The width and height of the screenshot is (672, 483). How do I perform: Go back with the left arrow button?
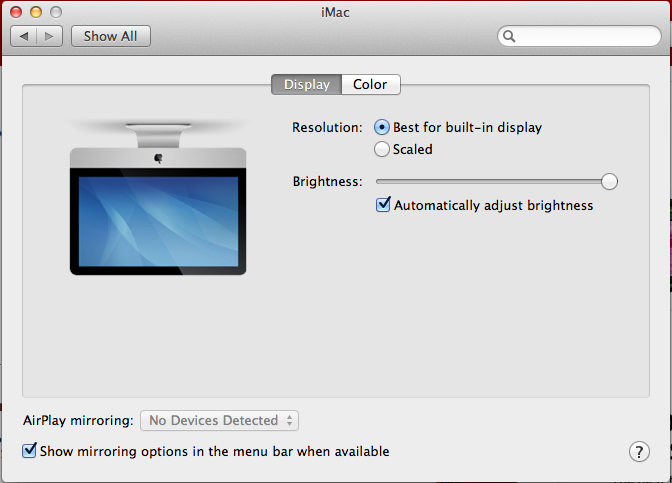coord(24,36)
